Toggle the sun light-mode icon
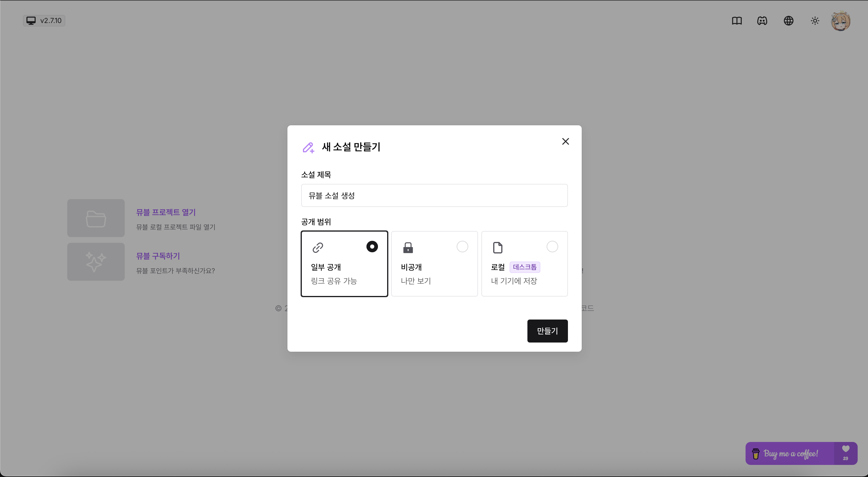The height and width of the screenshot is (477, 868). click(815, 21)
